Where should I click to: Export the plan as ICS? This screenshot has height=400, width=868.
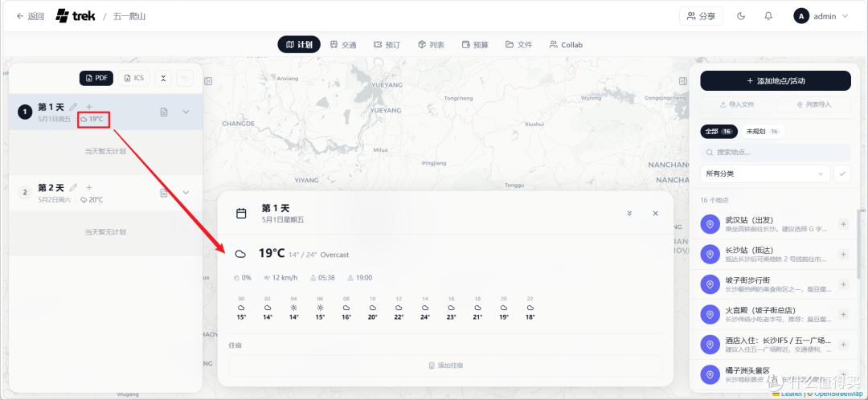point(134,78)
